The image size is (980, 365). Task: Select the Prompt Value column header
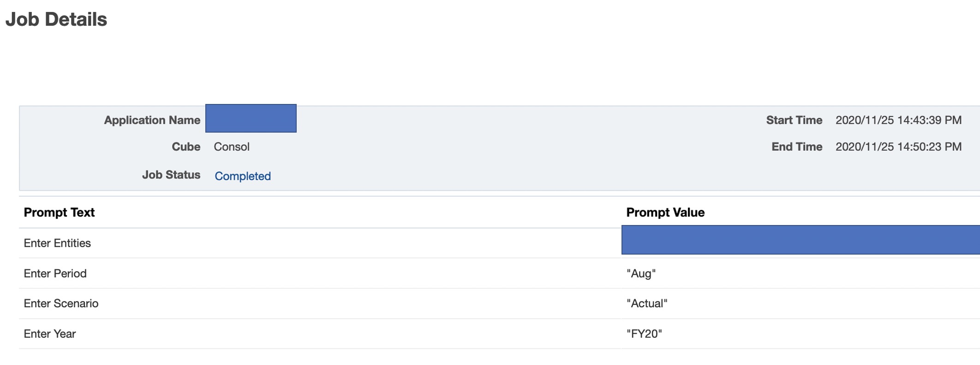pyautogui.click(x=665, y=212)
